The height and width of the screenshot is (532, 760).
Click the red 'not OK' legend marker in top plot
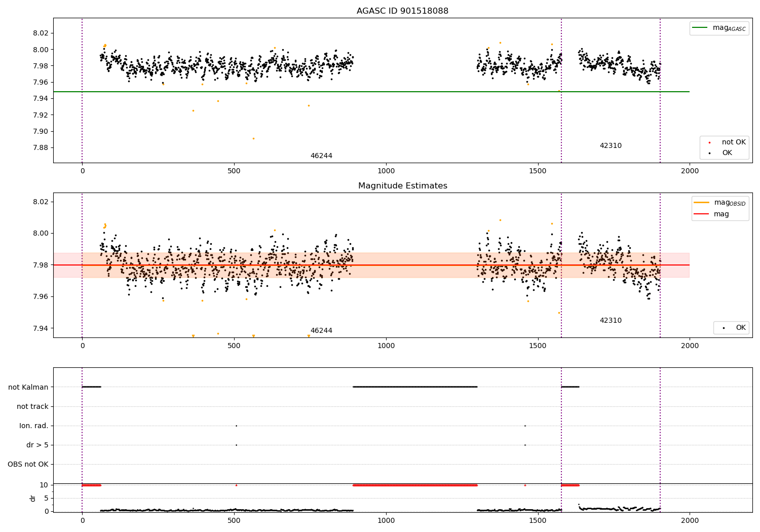pyautogui.click(x=709, y=142)
